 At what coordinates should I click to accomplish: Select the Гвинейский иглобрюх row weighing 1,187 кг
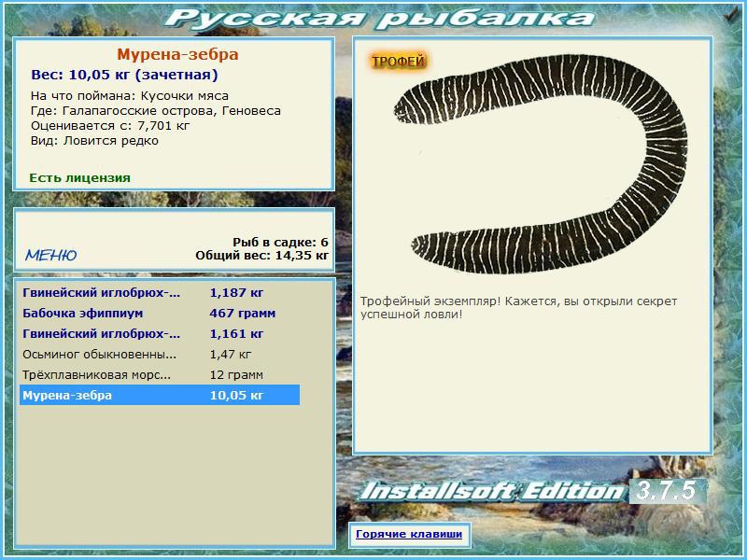[160, 293]
